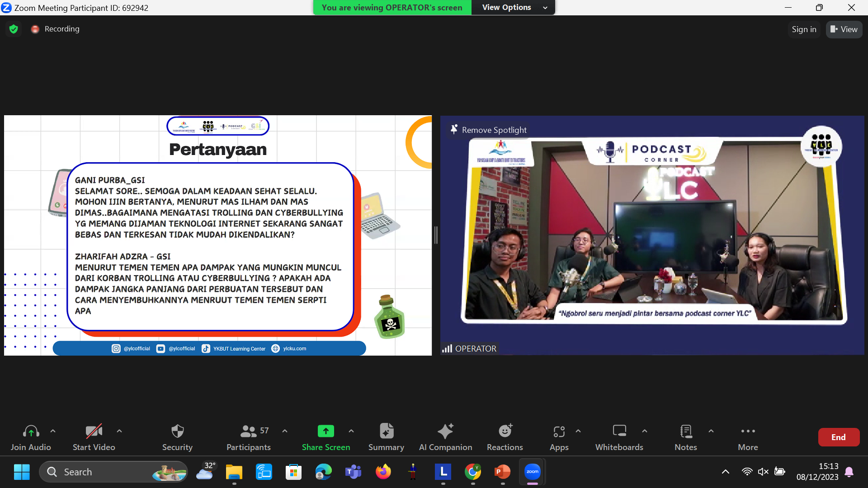Toggle Start Video on

click(94, 432)
